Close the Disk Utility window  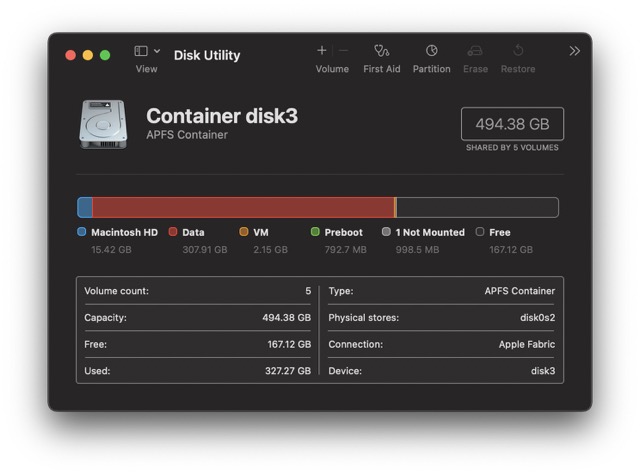click(x=71, y=55)
